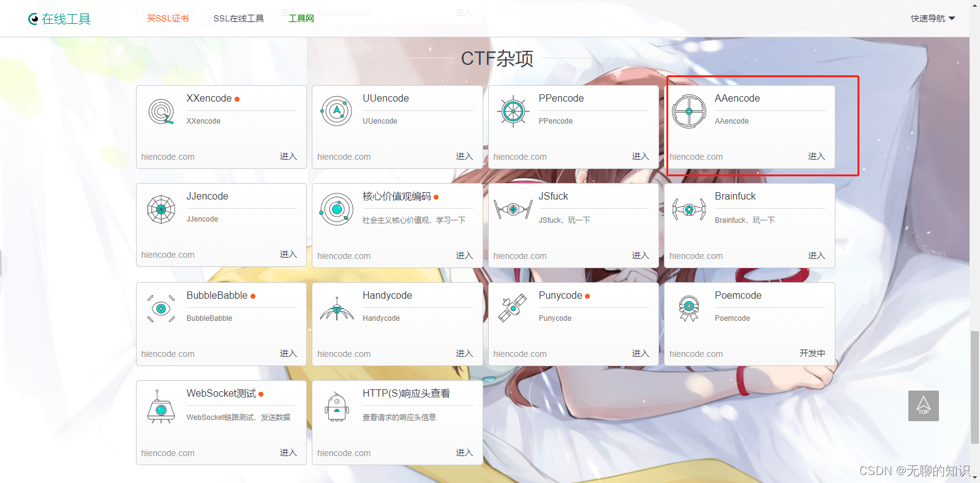Click the Brainfuck fighter ship icon
The width and height of the screenshot is (980, 483).
pyautogui.click(x=689, y=209)
